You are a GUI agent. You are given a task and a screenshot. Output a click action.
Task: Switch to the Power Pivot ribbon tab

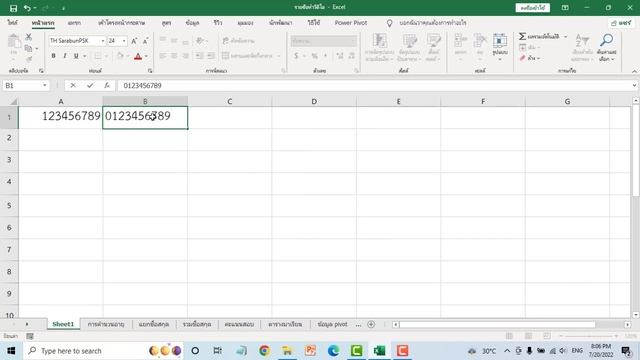(x=351, y=23)
